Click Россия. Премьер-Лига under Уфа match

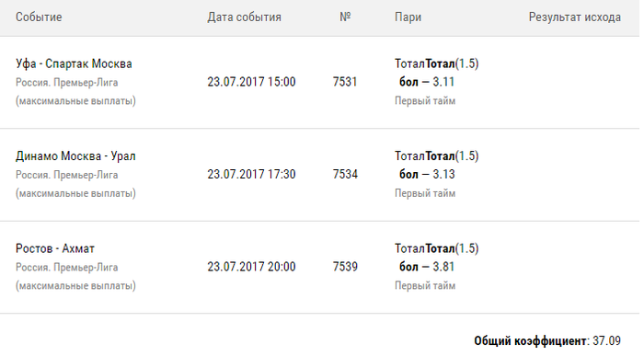67,83
